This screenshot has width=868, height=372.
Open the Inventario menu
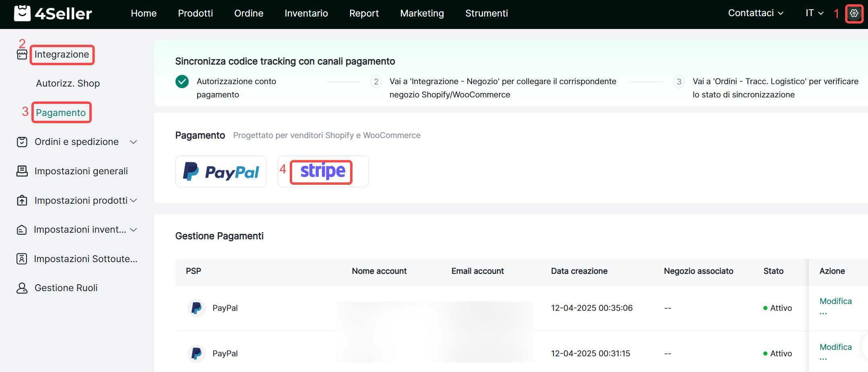(306, 13)
